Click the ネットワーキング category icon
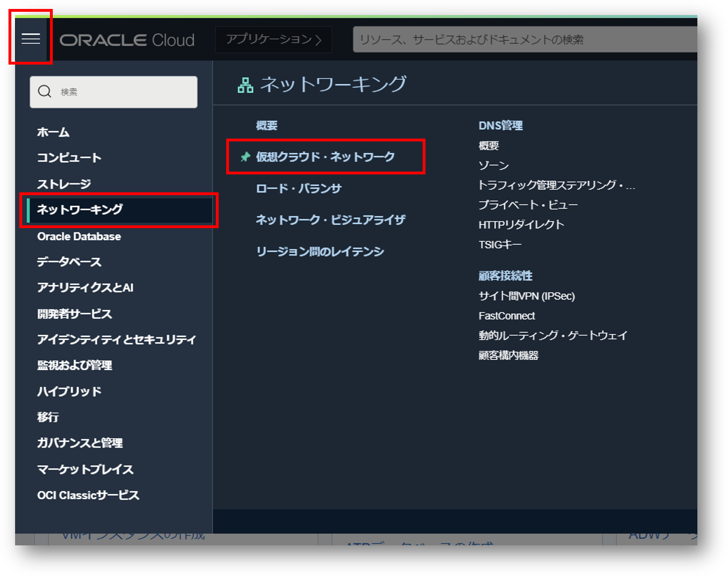728x576 pixels. pyautogui.click(x=245, y=83)
